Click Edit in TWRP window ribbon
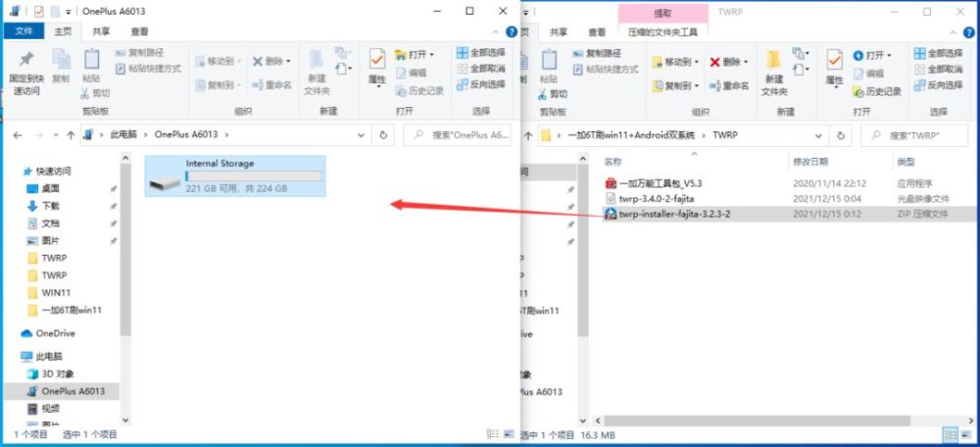This screenshot has height=447, width=980. click(868, 74)
